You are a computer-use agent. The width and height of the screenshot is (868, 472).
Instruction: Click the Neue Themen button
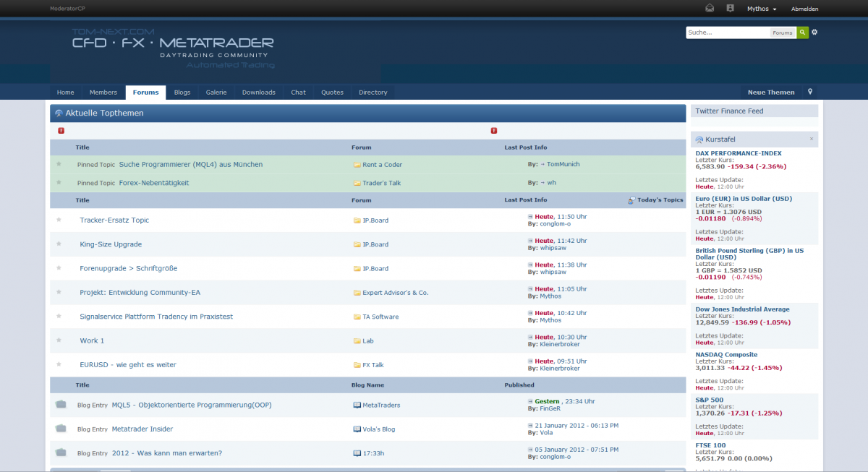click(x=771, y=92)
